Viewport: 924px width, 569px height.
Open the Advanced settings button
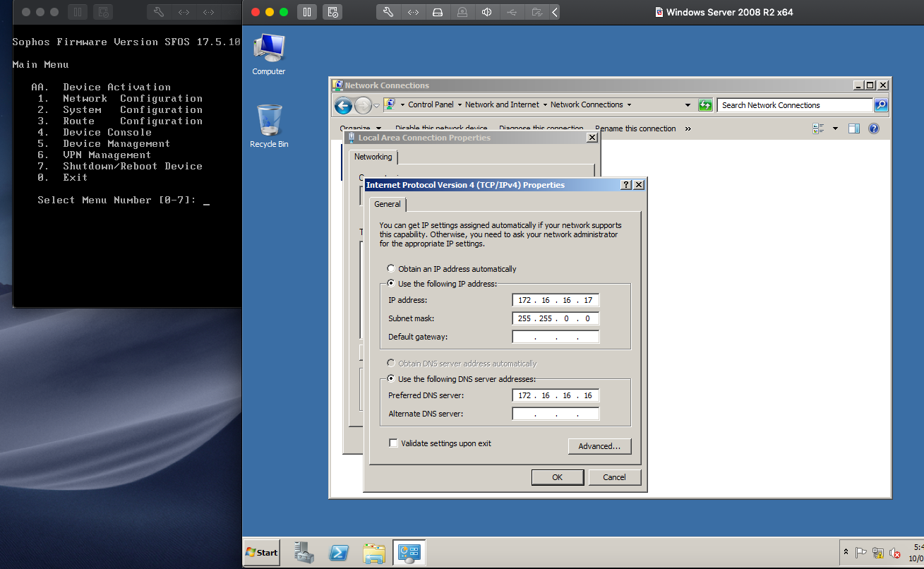click(599, 446)
